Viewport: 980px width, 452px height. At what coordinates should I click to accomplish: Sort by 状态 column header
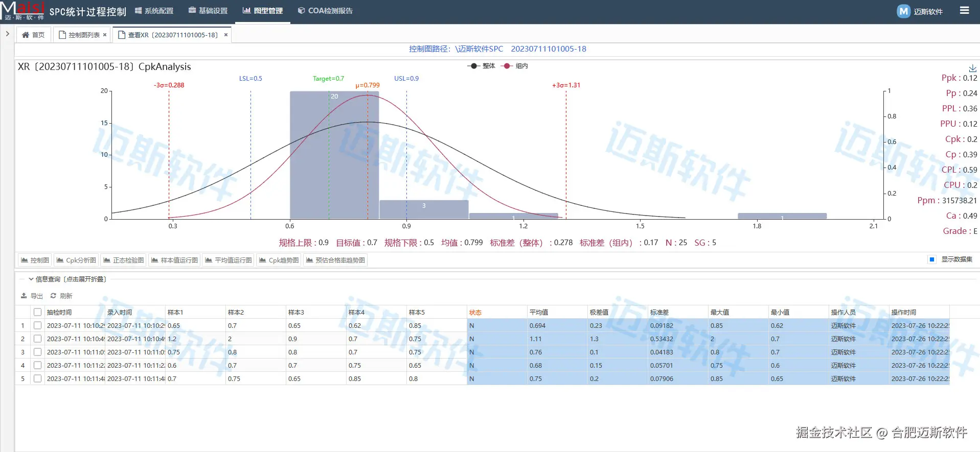[497, 312]
